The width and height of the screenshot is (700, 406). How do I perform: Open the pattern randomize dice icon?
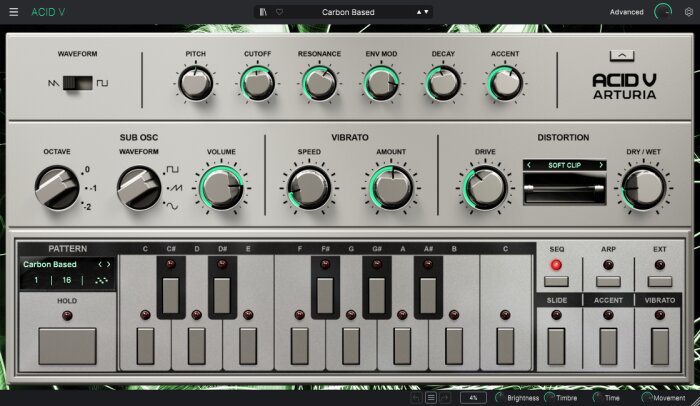click(x=101, y=280)
